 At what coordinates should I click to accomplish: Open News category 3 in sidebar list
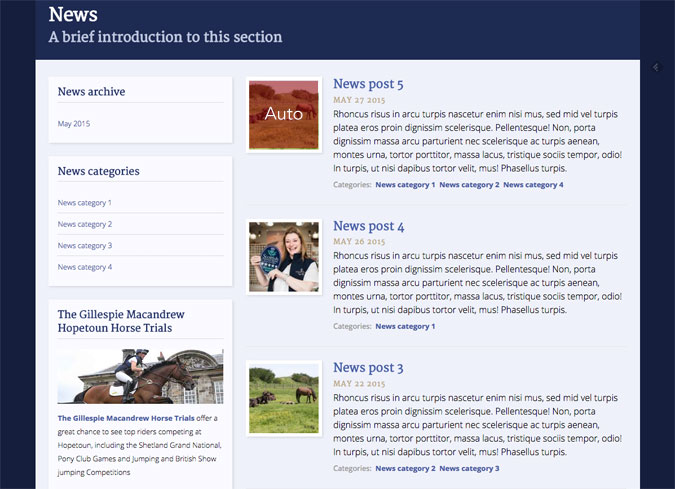(x=85, y=246)
